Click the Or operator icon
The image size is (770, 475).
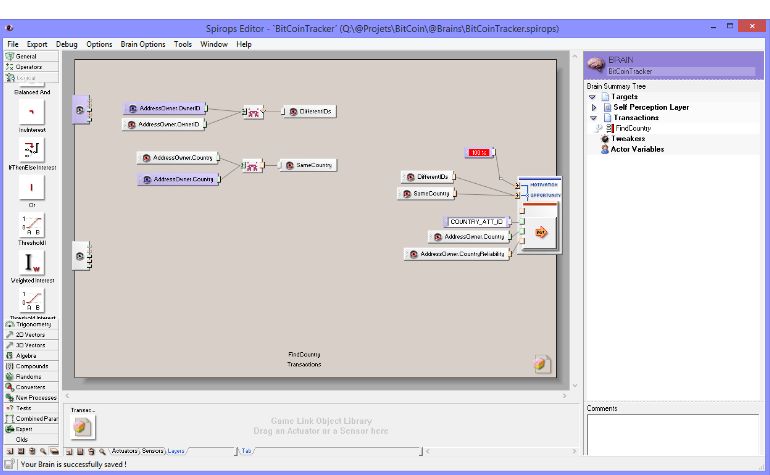pyautogui.click(x=31, y=187)
